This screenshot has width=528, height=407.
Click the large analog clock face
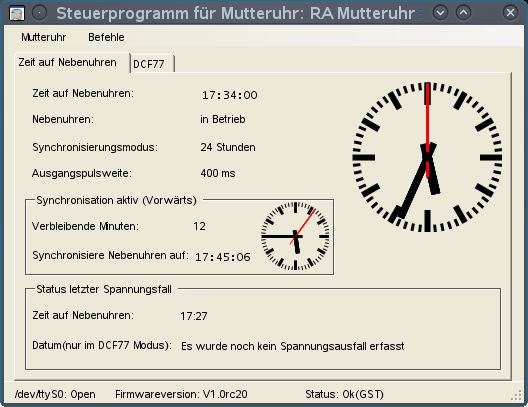click(427, 157)
